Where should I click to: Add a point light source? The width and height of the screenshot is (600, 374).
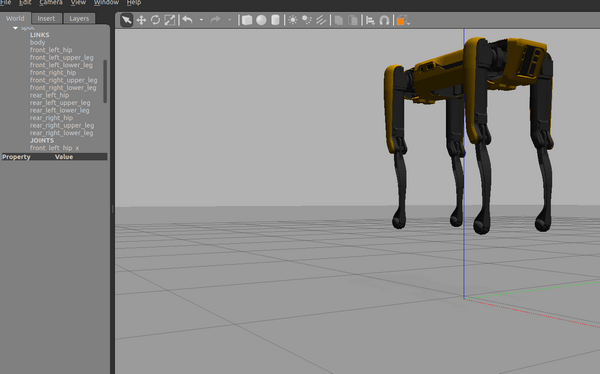[x=293, y=20]
